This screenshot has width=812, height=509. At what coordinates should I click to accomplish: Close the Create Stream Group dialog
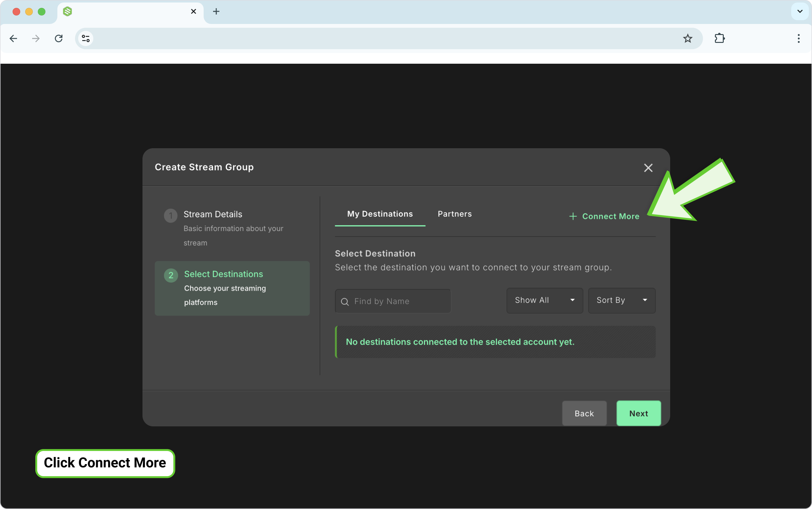648,168
